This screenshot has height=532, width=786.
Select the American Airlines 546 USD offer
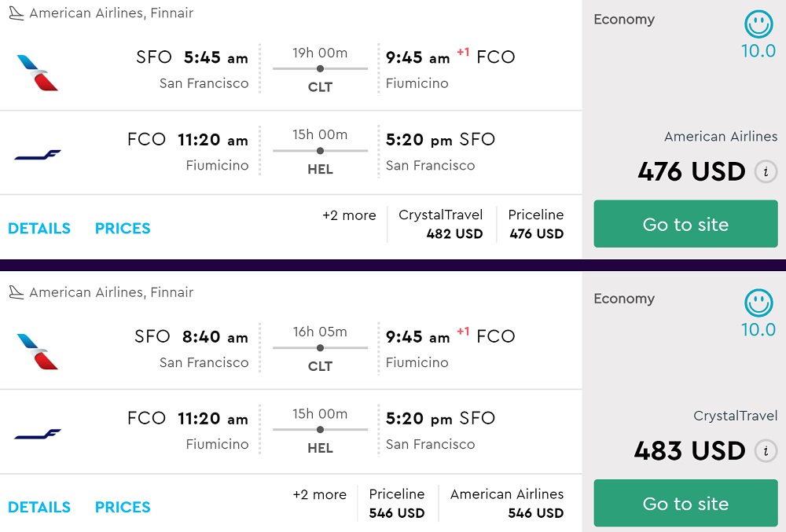pyautogui.click(x=507, y=503)
